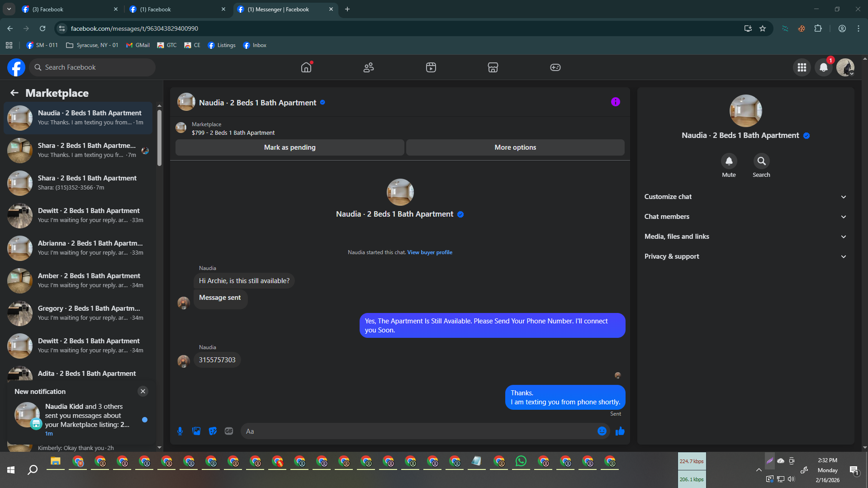
Task: Open the voice clip microphone icon
Action: pos(180,431)
